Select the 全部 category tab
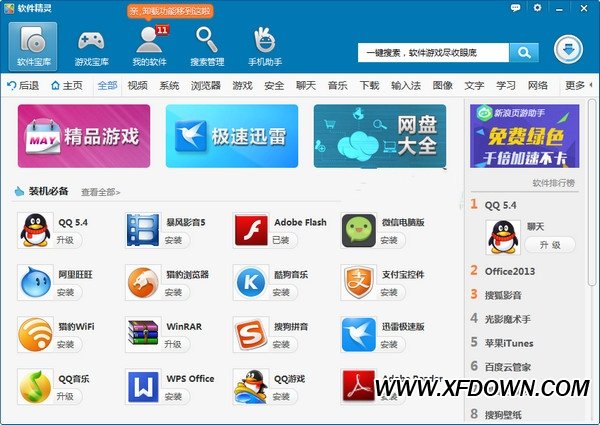The height and width of the screenshot is (425, 600). click(x=107, y=85)
